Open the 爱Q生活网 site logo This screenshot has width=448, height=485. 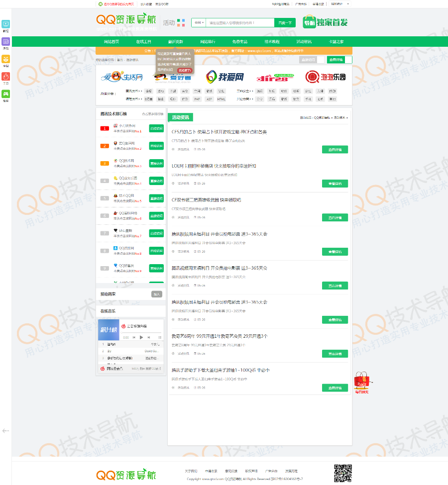[x=122, y=77]
